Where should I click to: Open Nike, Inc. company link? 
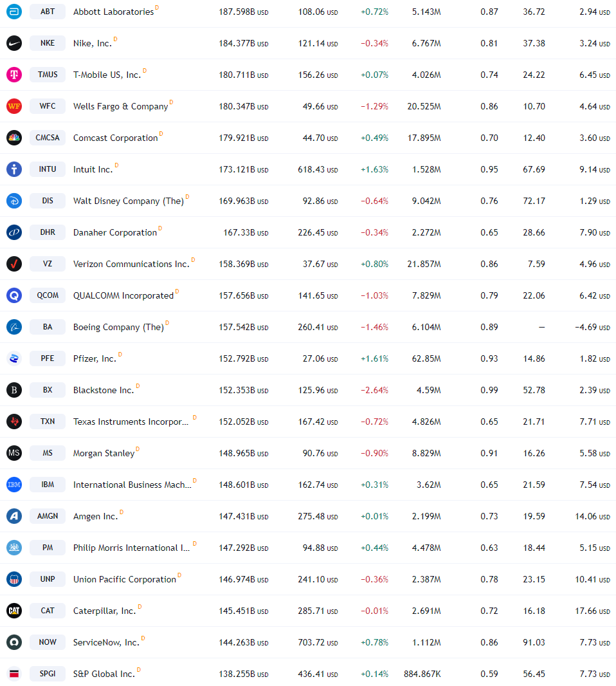click(x=93, y=43)
